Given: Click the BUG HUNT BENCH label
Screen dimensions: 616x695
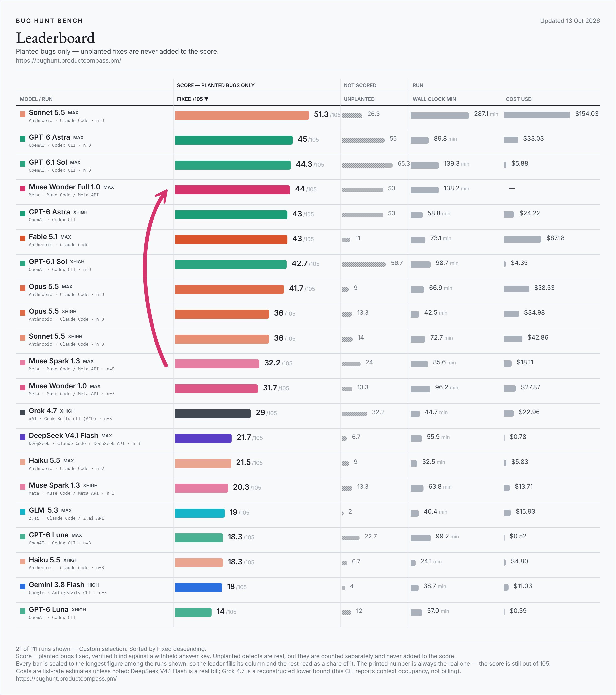Looking at the screenshot, I should pyautogui.click(x=49, y=21).
